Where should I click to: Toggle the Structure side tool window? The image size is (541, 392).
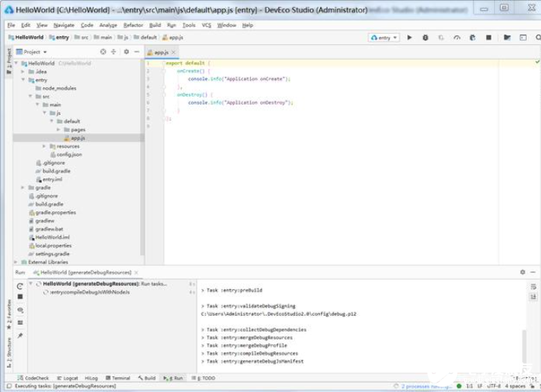[x=9, y=353]
